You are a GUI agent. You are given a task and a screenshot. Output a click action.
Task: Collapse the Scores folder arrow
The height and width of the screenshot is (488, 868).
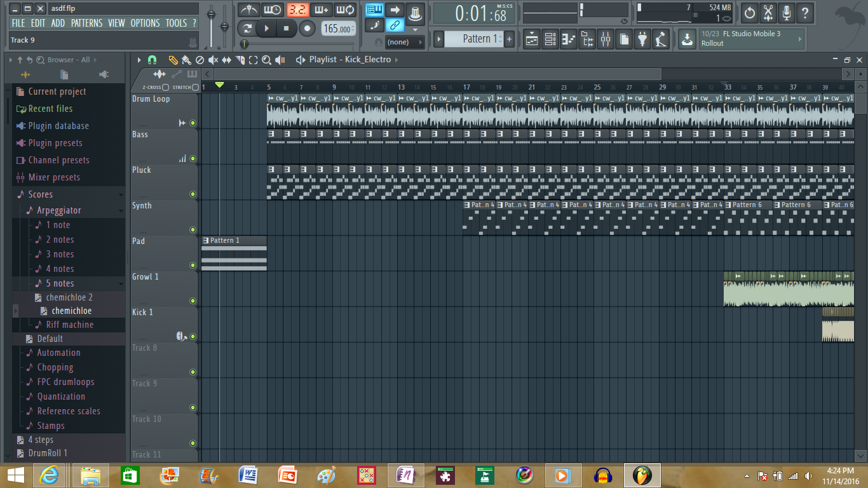(x=121, y=195)
